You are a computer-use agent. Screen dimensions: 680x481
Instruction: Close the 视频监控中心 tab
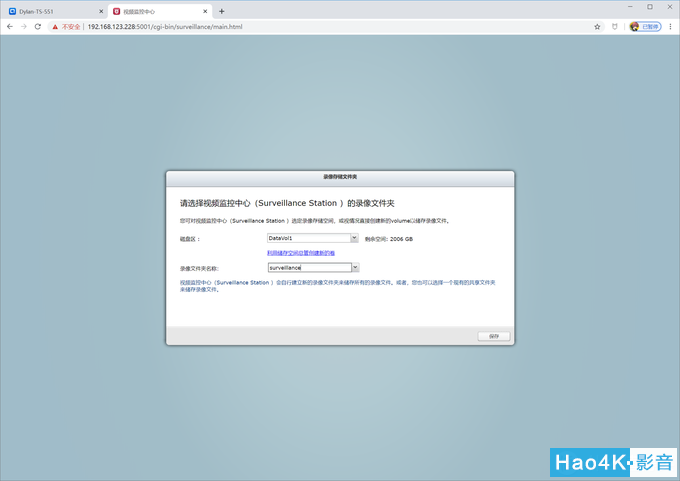click(205, 11)
